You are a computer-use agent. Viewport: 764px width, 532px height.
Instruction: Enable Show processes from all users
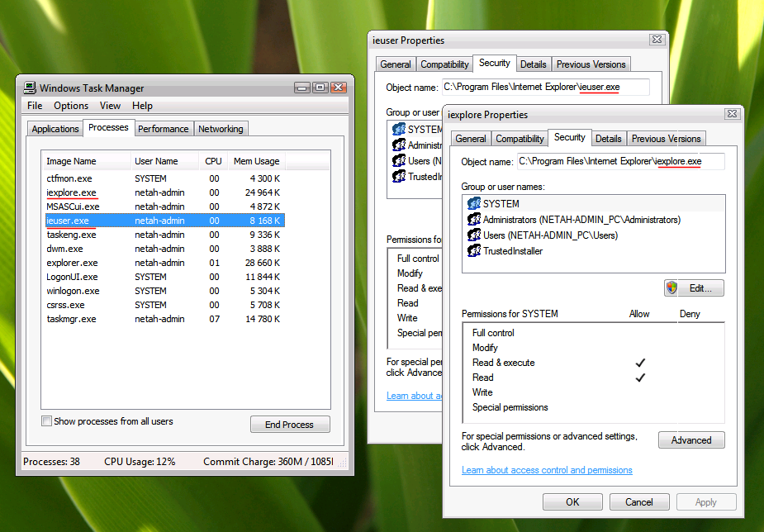pyautogui.click(x=47, y=421)
